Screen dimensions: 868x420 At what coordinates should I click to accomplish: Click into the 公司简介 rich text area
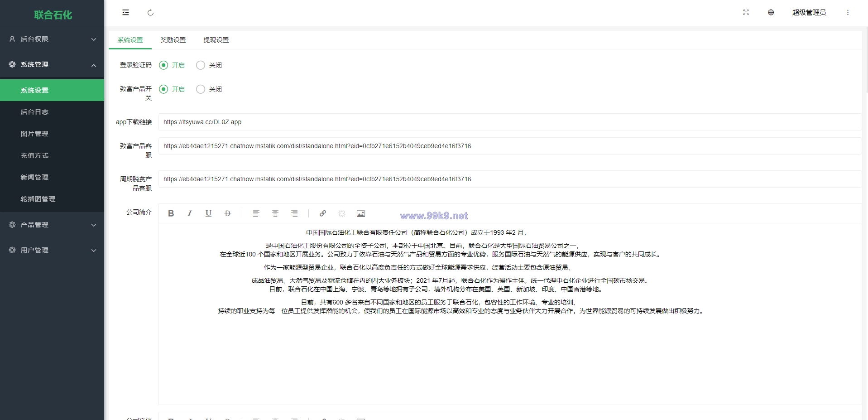click(510, 314)
